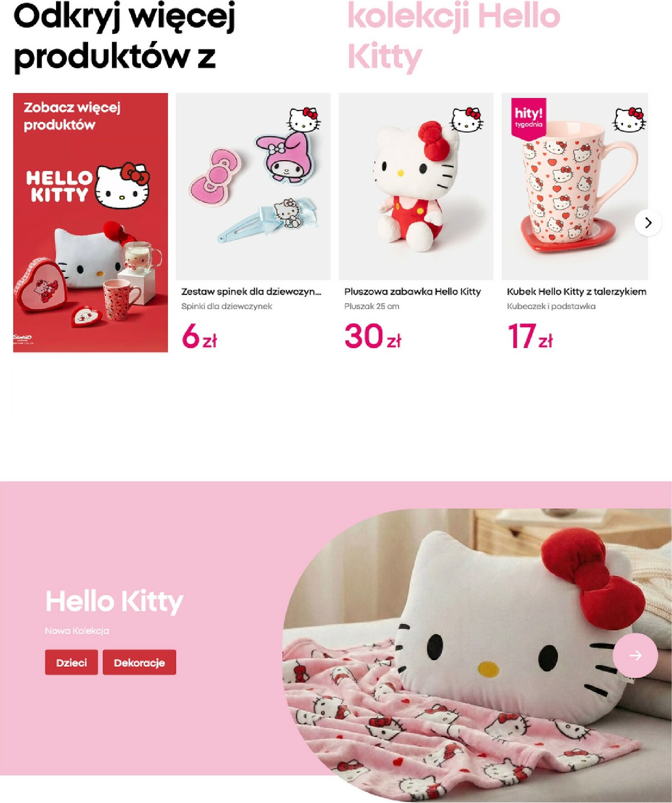Open 'Kubek Hello Kitty z talerzykiem' title
This screenshot has height=803, width=672.
click(576, 292)
